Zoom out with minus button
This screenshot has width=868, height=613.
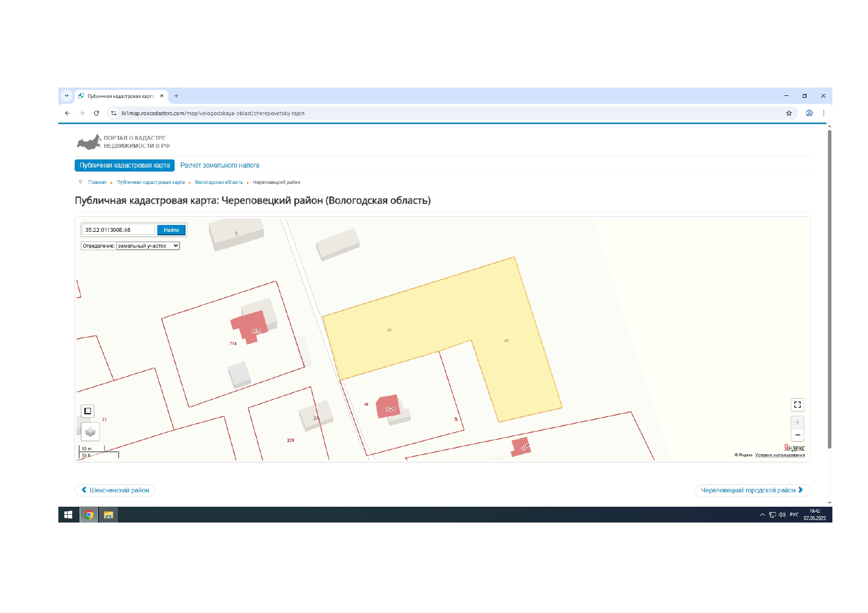tap(797, 435)
